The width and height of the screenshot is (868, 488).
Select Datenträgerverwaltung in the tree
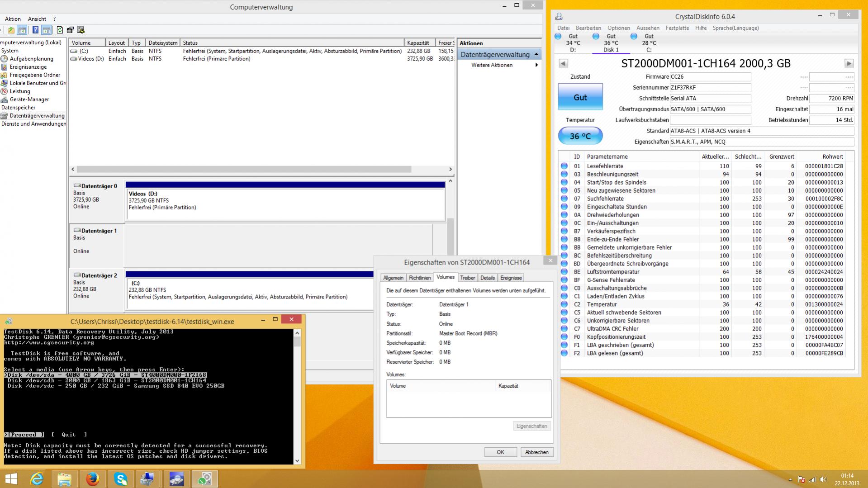tap(37, 116)
